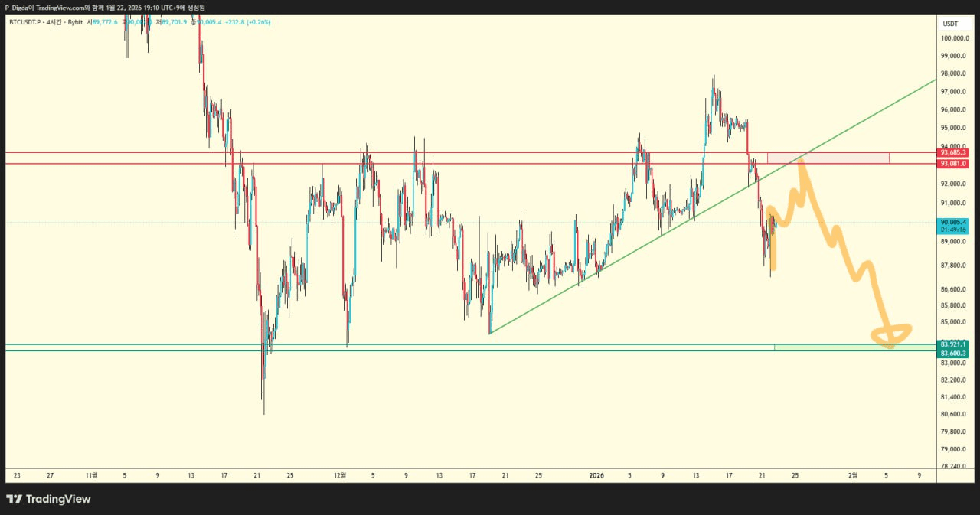Click the red 93,685.3 price tag
980x515 pixels.
[x=954, y=152]
